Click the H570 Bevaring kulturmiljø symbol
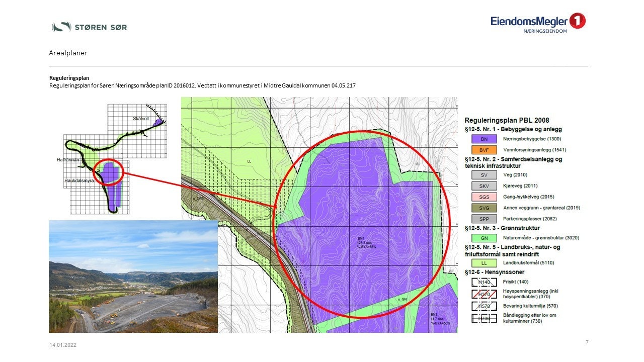Image resolution: width=644 pixels, height=362 pixels. click(485, 306)
